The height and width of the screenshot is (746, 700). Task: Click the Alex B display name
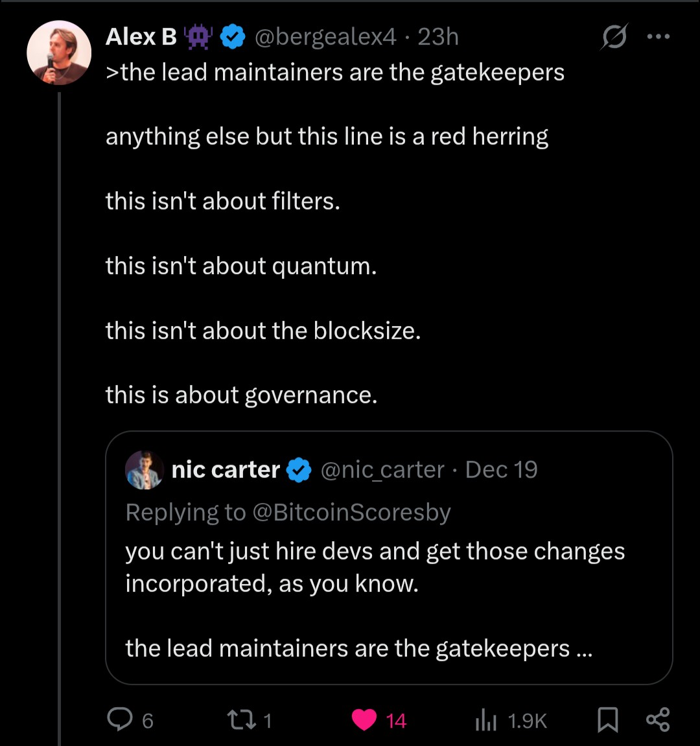[x=141, y=38]
